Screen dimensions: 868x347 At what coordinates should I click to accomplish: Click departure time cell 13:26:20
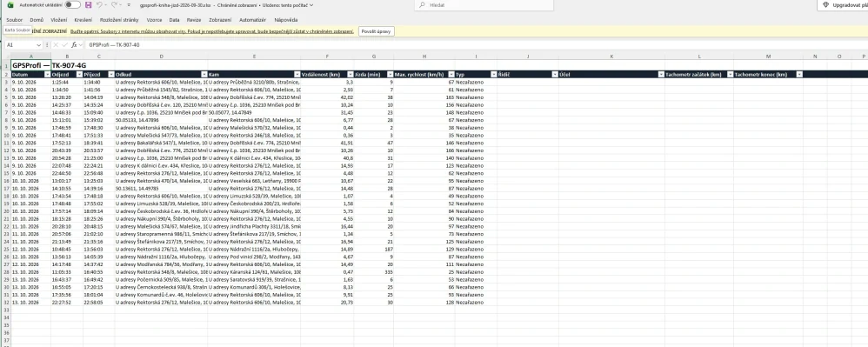pos(67,97)
